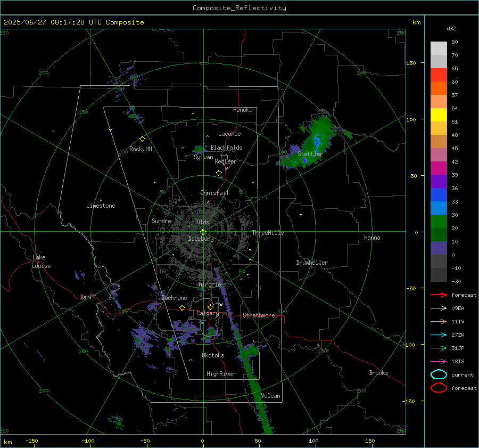Select the Blackfalds label
The width and height of the screenshot is (479, 448).
point(226,148)
